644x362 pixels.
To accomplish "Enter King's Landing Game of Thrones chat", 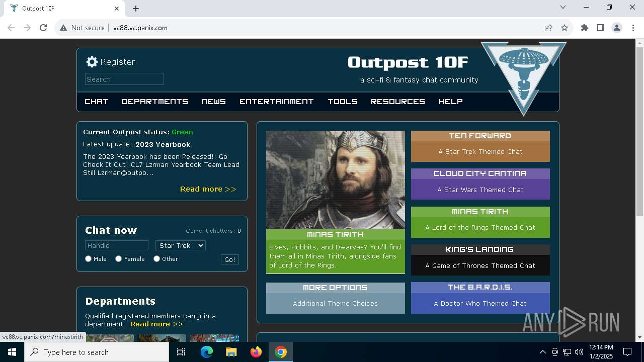I will click(x=480, y=260).
